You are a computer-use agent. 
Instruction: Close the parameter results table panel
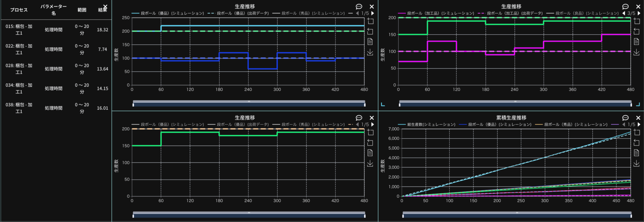tap(105, 6)
